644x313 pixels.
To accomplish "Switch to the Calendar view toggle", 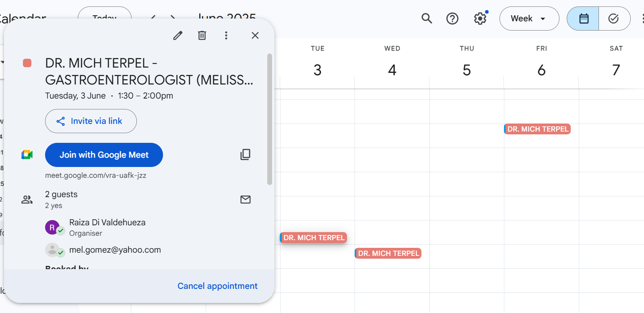I will (x=583, y=19).
